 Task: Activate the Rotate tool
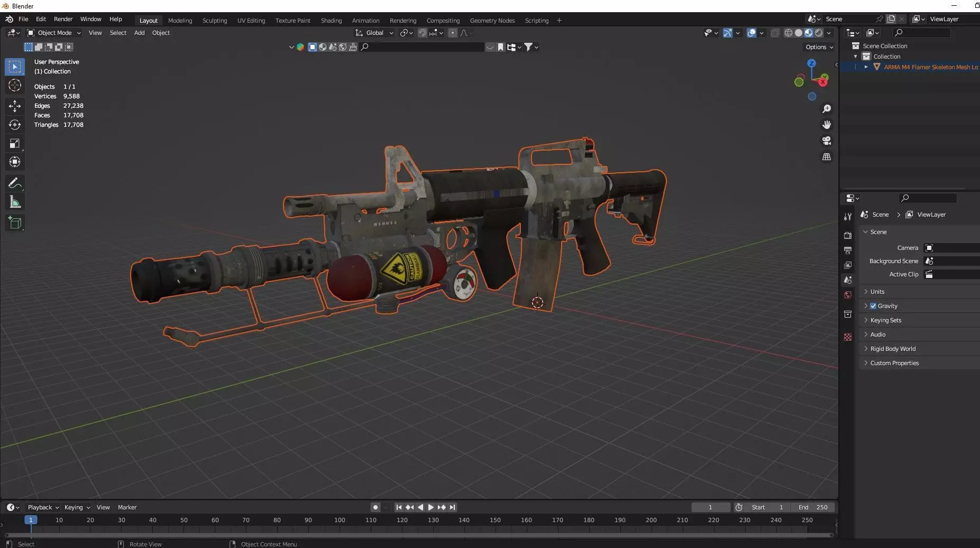15,125
